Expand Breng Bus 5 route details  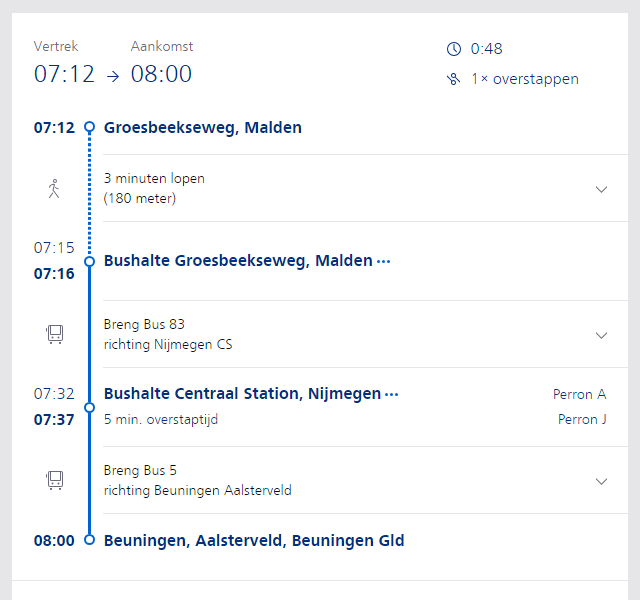tap(601, 481)
